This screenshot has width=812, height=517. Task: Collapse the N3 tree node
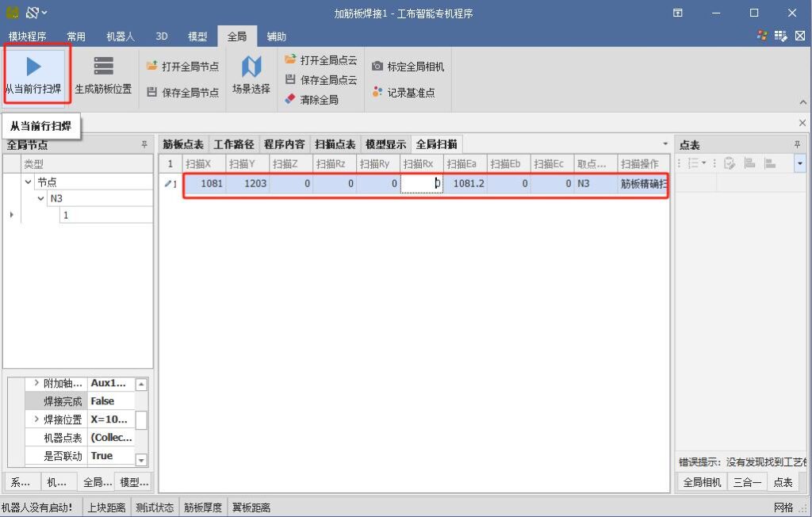coord(42,198)
